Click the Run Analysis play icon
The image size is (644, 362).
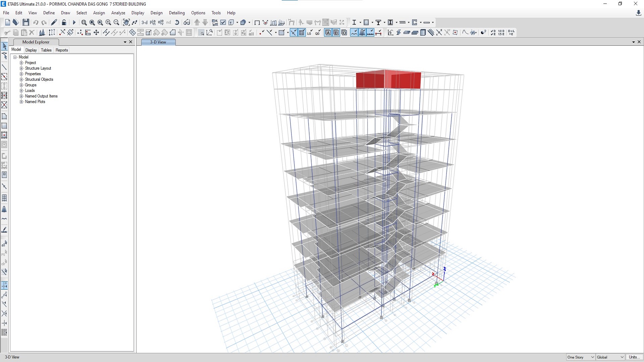pyautogui.click(x=74, y=22)
